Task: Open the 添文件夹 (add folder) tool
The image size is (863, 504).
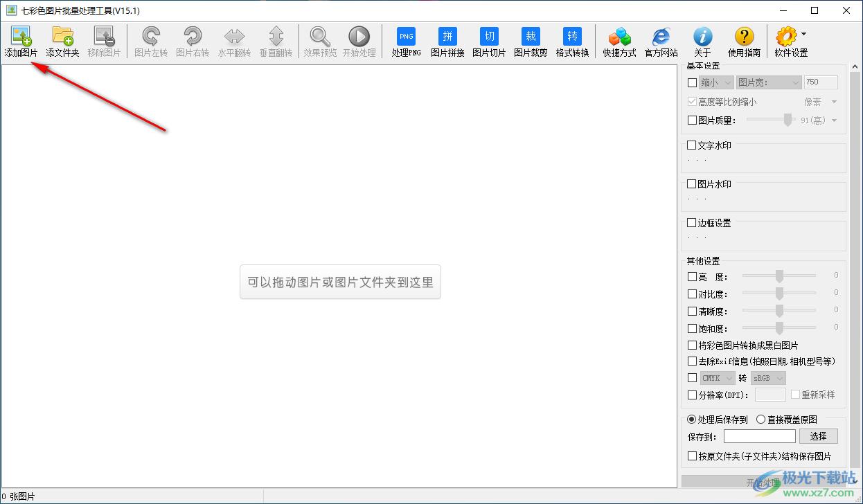Action: 62,37
